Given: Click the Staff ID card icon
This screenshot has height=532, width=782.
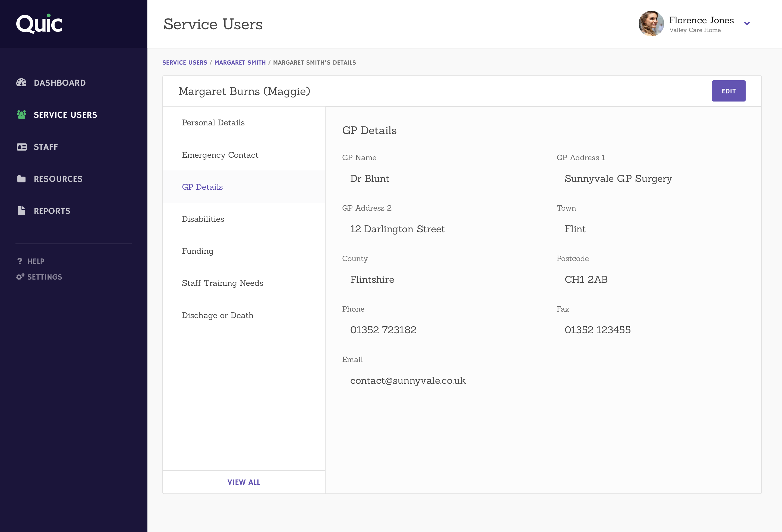Looking at the screenshot, I should [x=21, y=147].
